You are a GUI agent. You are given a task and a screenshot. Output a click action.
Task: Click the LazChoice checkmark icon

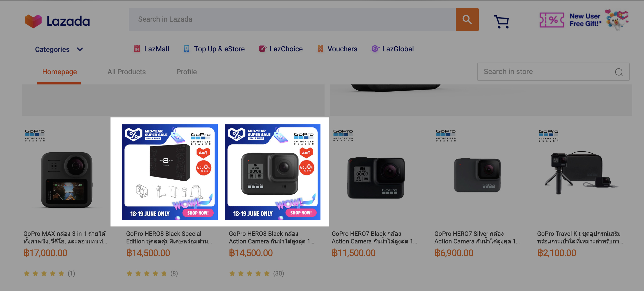(x=263, y=49)
